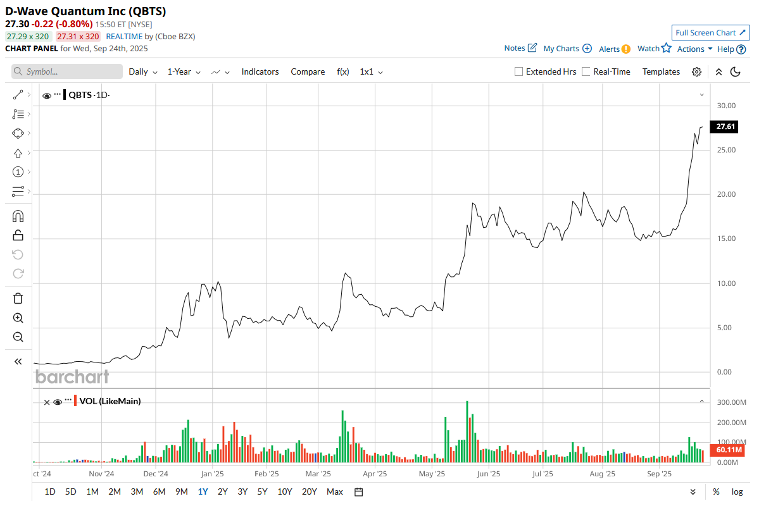Select the horizontal lines tool
Screen dimensions: 778x532
[x=18, y=191]
